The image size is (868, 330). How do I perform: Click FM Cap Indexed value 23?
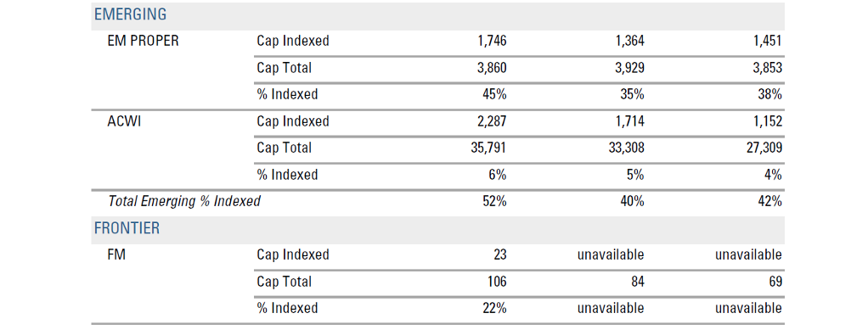coord(500,254)
